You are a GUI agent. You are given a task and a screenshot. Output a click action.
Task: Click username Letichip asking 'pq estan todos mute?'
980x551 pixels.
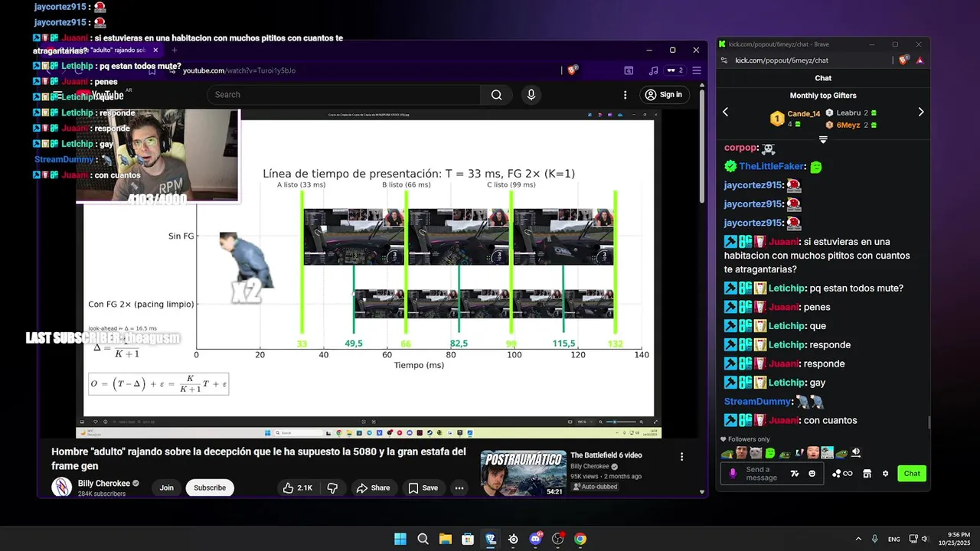tap(786, 289)
